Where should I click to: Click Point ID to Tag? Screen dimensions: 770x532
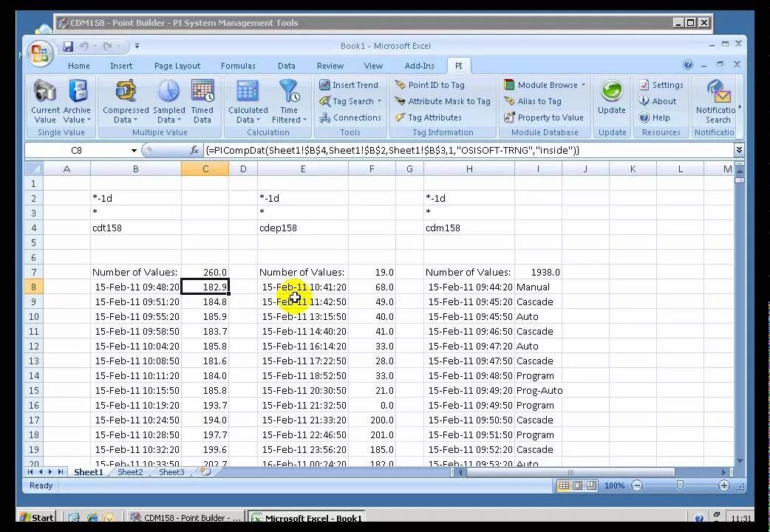coord(429,85)
